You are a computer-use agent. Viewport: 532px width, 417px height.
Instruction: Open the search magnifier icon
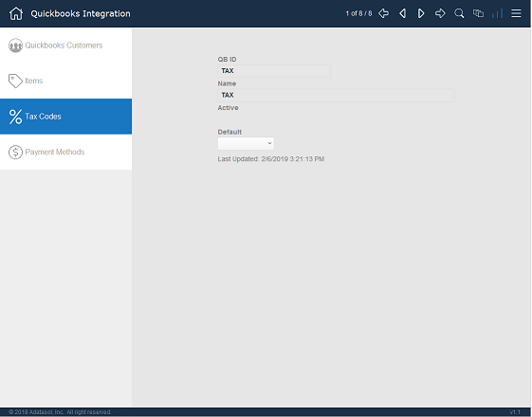(x=459, y=13)
